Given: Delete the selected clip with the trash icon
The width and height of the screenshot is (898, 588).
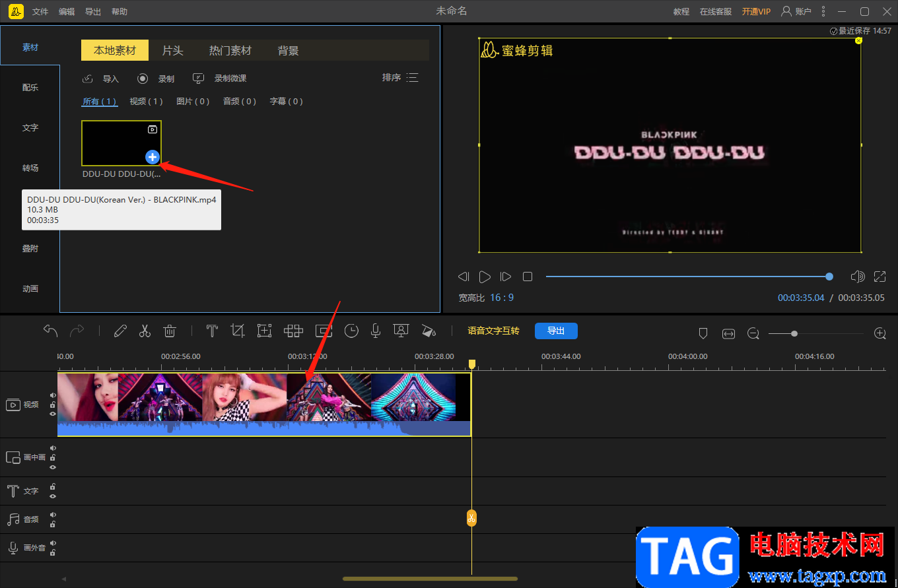Looking at the screenshot, I should pos(170,331).
